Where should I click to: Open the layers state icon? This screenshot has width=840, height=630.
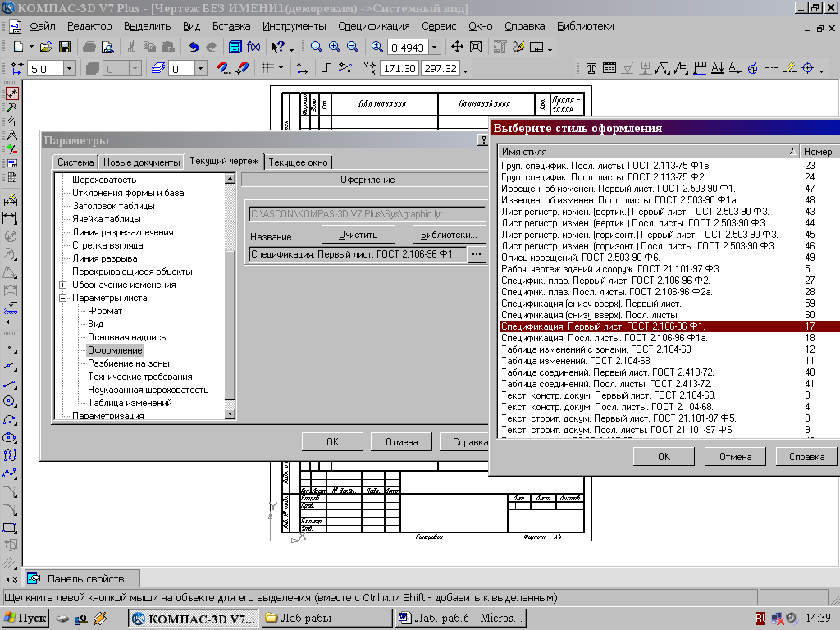point(158,68)
